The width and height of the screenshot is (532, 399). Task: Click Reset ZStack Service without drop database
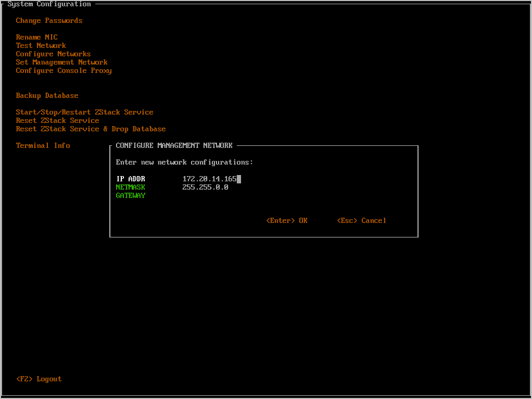[57, 121]
